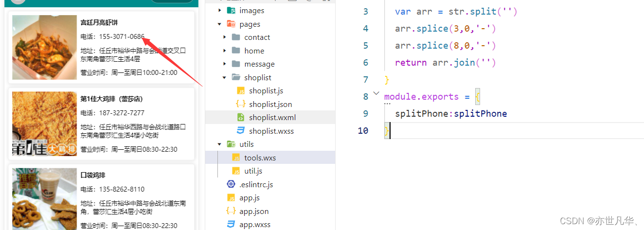
Task: Click the 口袋鸡排 shop thumbnail
Action: (44, 199)
